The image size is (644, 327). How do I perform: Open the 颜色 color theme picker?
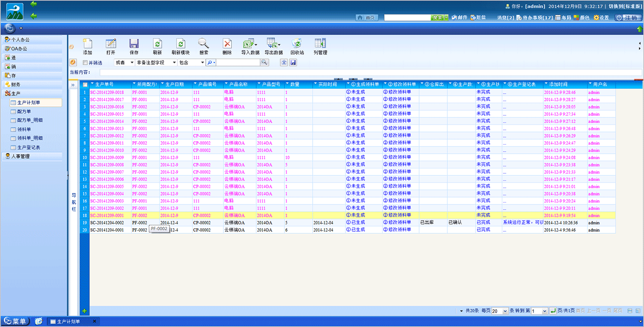click(581, 18)
